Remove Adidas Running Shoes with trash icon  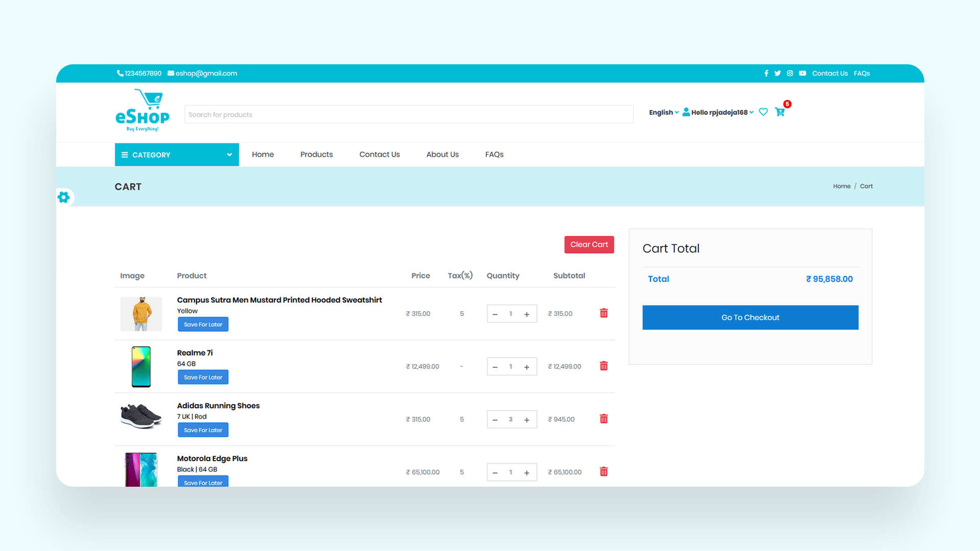click(x=604, y=419)
